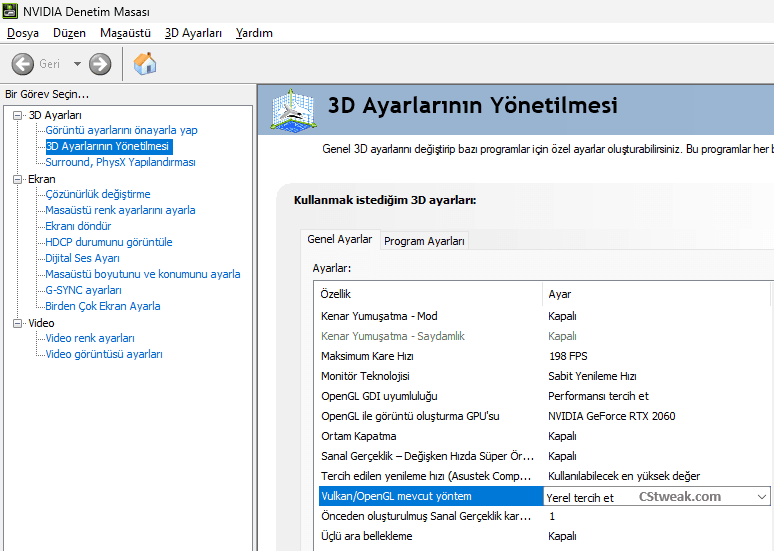Screen dimensions: 774x551
Task: Click the Back arrow button
Action: coord(23,64)
